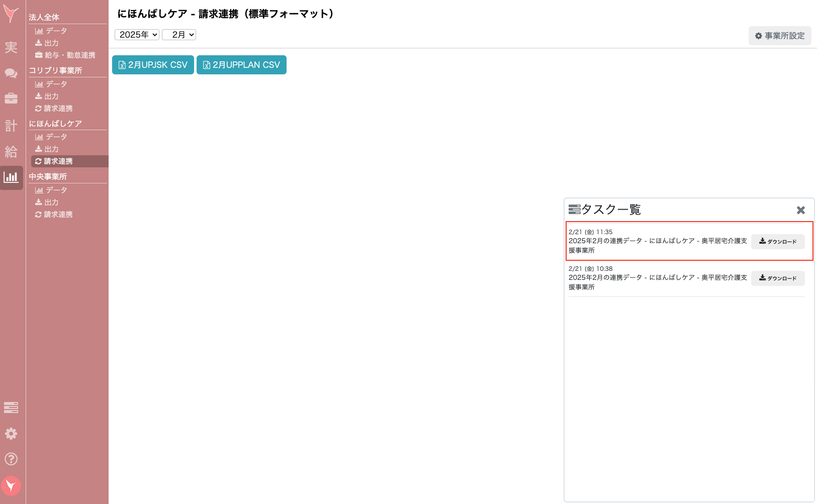
Task: Click the briefcase icon in the sidebar
Action: point(11,99)
